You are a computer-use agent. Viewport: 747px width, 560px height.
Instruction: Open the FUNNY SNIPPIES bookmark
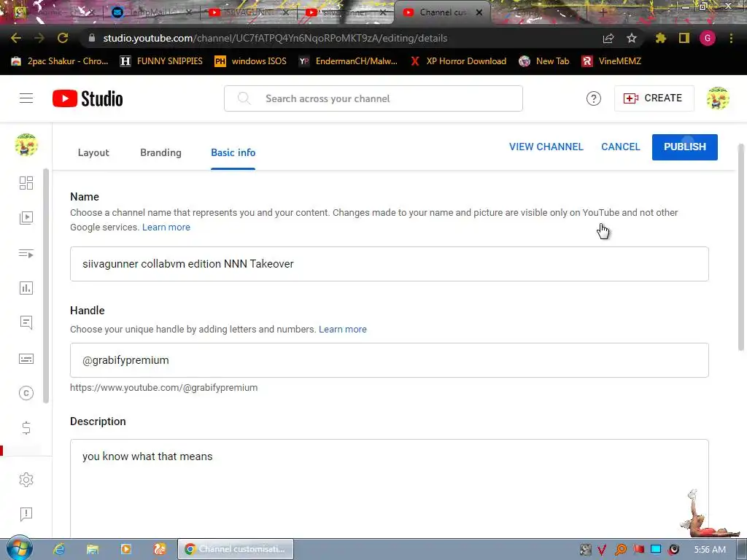[x=161, y=61]
